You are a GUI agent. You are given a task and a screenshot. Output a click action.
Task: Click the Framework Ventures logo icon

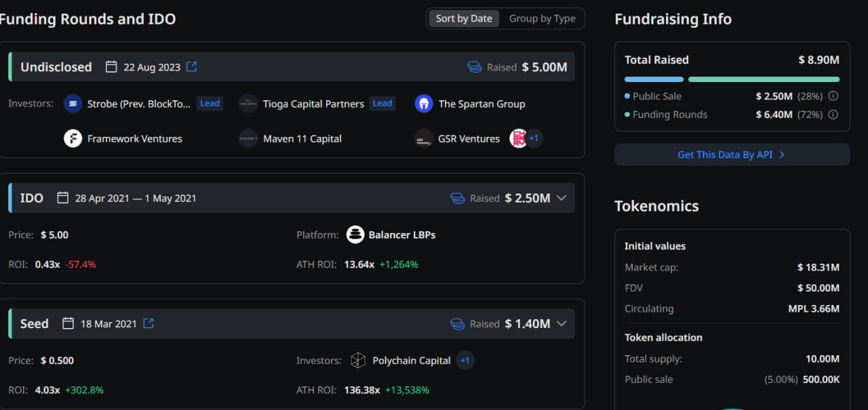click(x=73, y=139)
